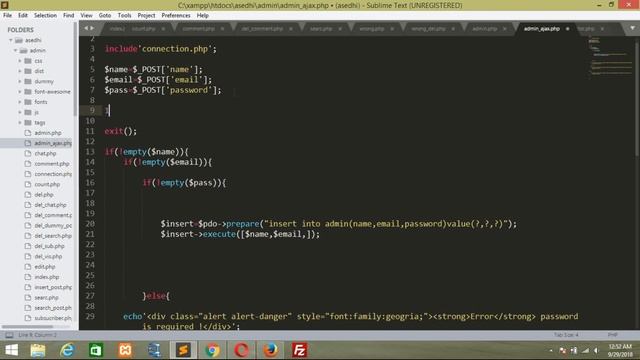Image resolution: width=640 pixels, height=360 pixels.
Task: Open the Help menu
Action: 203,16
